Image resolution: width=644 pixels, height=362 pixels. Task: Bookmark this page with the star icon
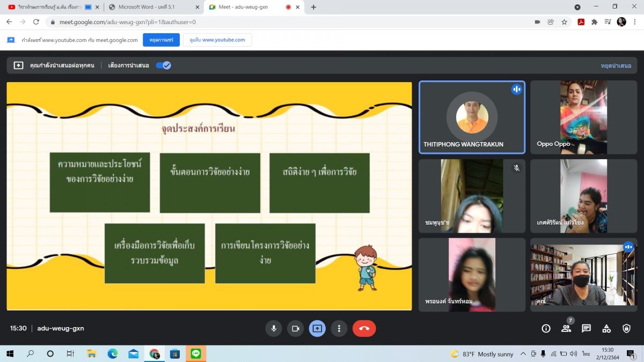[x=564, y=22]
